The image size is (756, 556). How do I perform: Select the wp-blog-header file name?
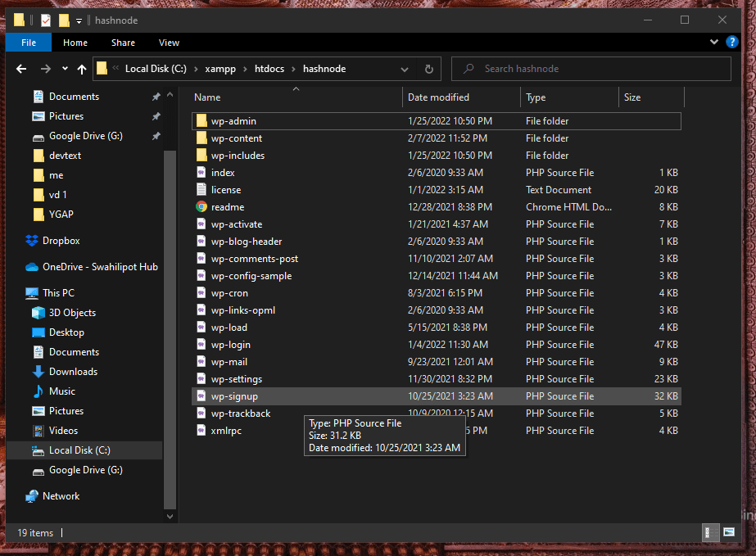pyautogui.click(x=247, y=242)
